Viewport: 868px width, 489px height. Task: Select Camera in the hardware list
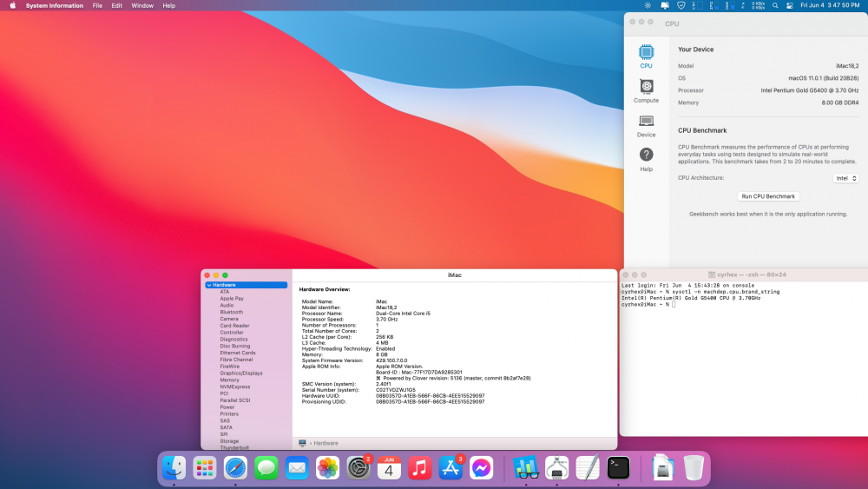pyautogui.click(x=228, y=319)
